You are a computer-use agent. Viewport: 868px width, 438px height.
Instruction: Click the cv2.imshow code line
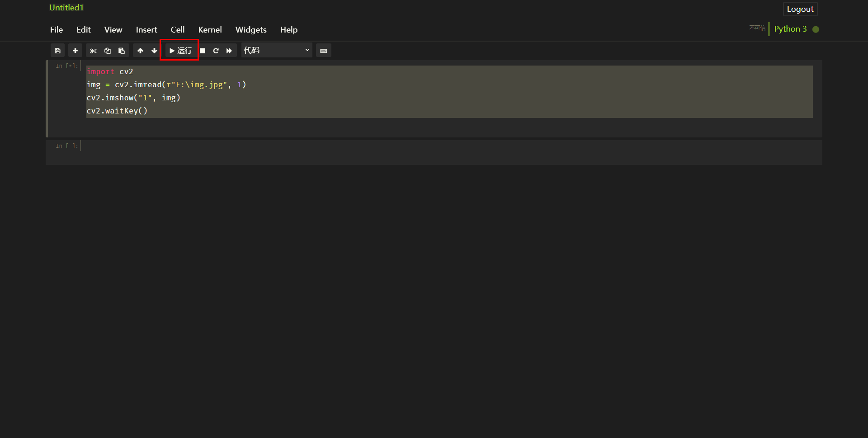tap(133, 98)
